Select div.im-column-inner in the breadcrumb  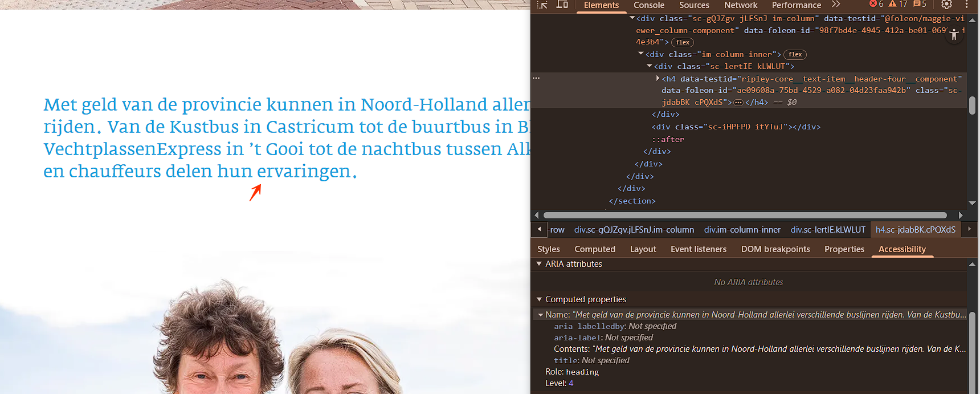(x=742, y=230)
